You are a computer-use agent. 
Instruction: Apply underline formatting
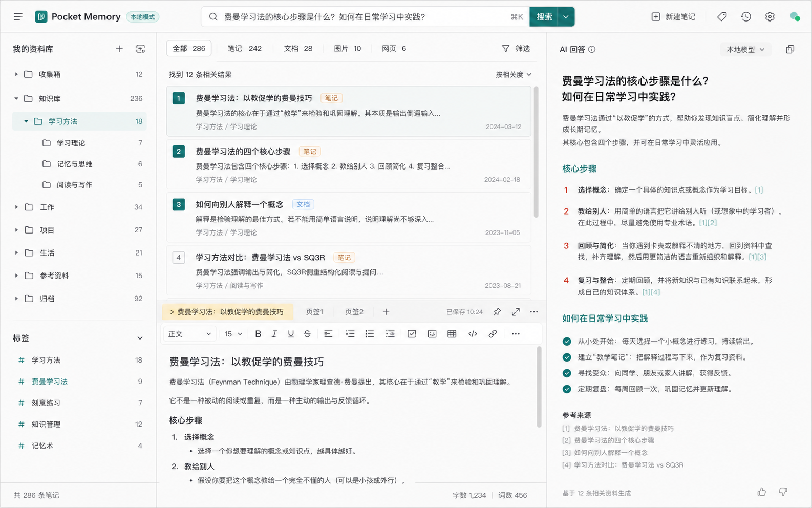[x=291, y=334]
